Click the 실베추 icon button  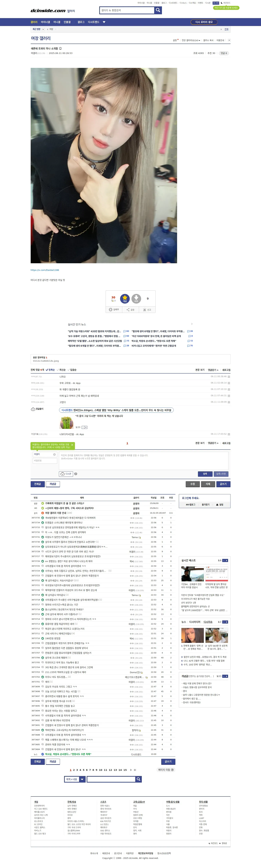(x=114, y=309)
